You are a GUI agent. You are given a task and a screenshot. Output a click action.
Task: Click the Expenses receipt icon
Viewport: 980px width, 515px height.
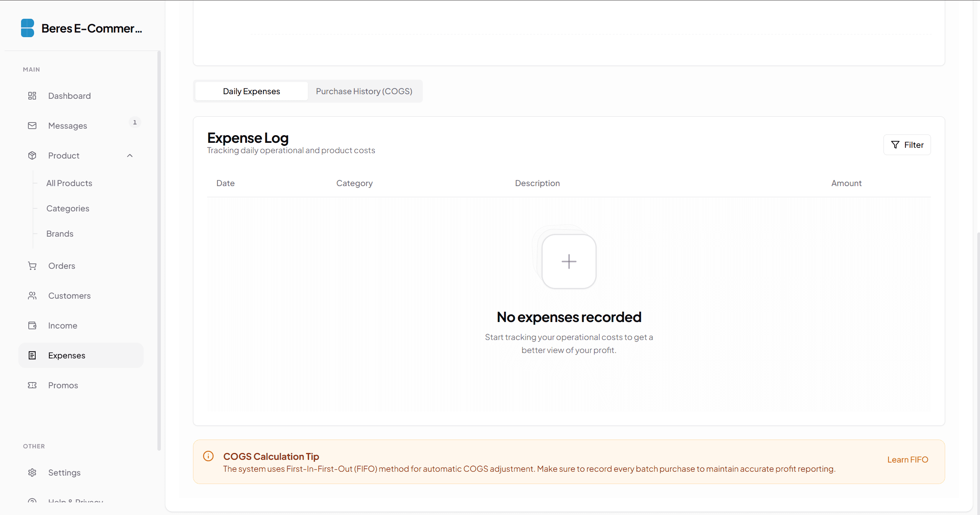pos(32,355)
